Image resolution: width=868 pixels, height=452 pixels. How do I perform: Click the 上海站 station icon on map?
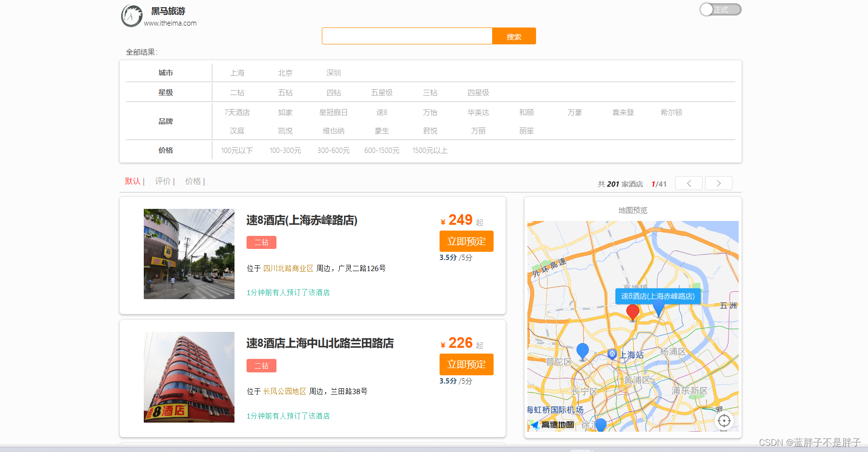point(612,354)
